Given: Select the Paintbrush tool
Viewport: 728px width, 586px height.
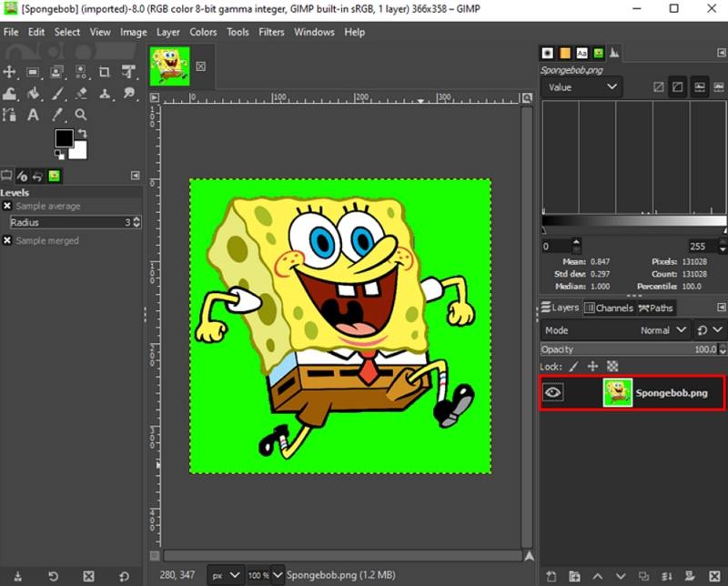Looking at the screenshot, I should [x=57, y=94].
